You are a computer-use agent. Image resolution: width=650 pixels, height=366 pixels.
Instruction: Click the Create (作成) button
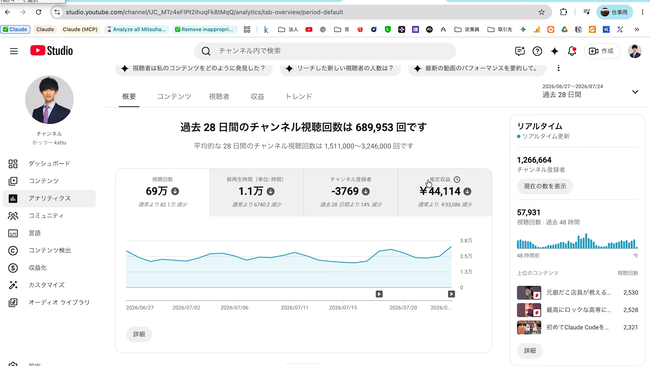[601, 51]
